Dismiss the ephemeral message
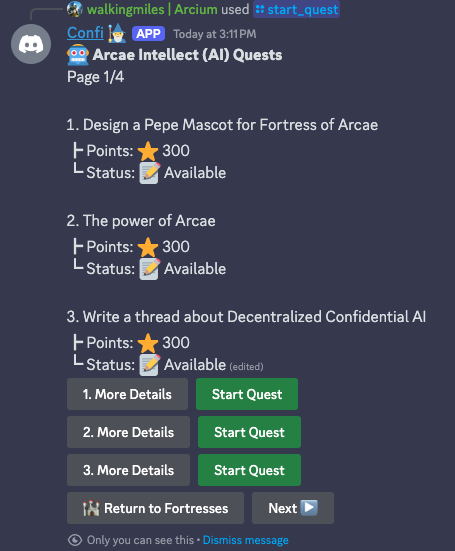This screenshot has height=551, width=455. tap(246, 540)
